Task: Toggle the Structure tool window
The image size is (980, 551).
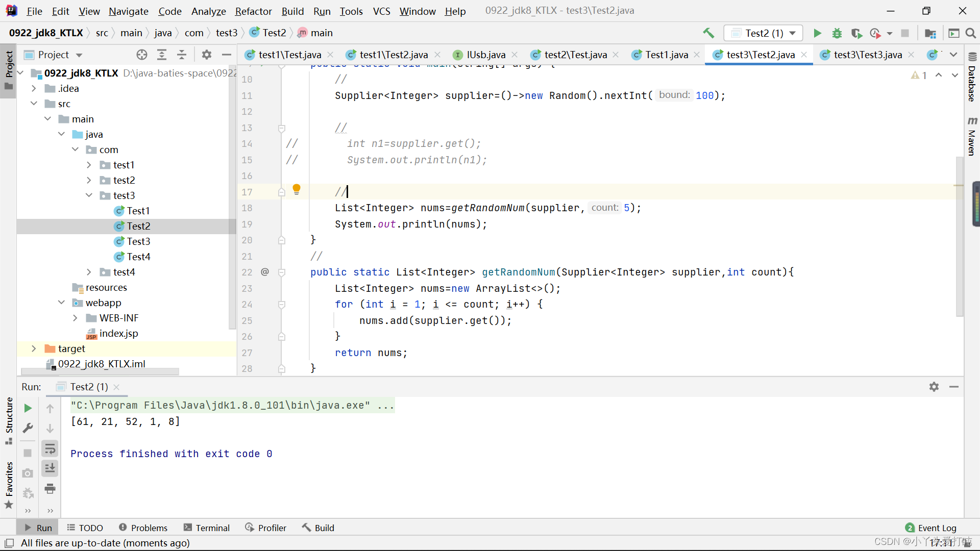Action: pyautogui.click(x=9, y=421)
